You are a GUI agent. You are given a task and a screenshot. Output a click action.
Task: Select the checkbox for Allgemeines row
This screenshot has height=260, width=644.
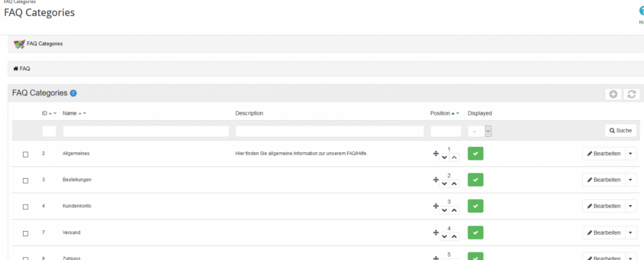26,154
